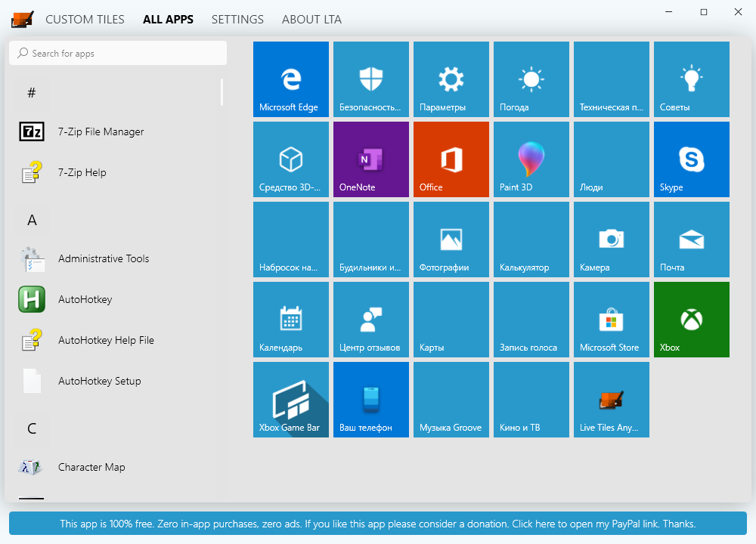The image size is (756, 544).
Task: Click the Погода sun tile
Action: click(531, 79)
